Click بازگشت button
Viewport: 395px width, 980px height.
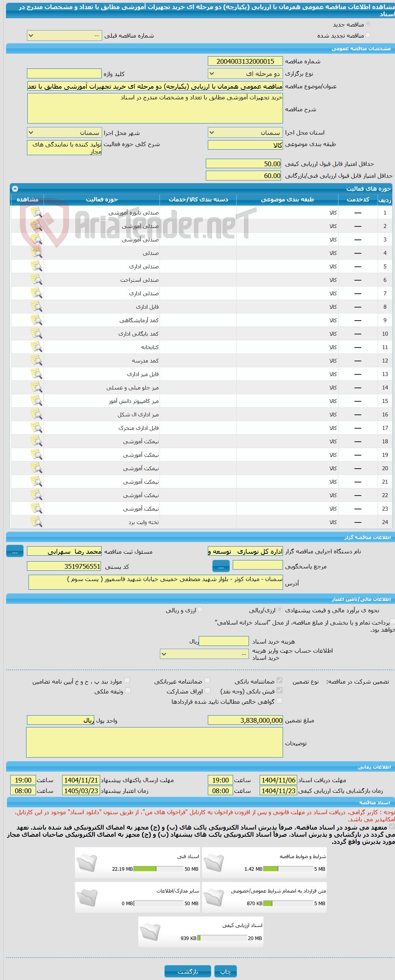click(188, 971)
